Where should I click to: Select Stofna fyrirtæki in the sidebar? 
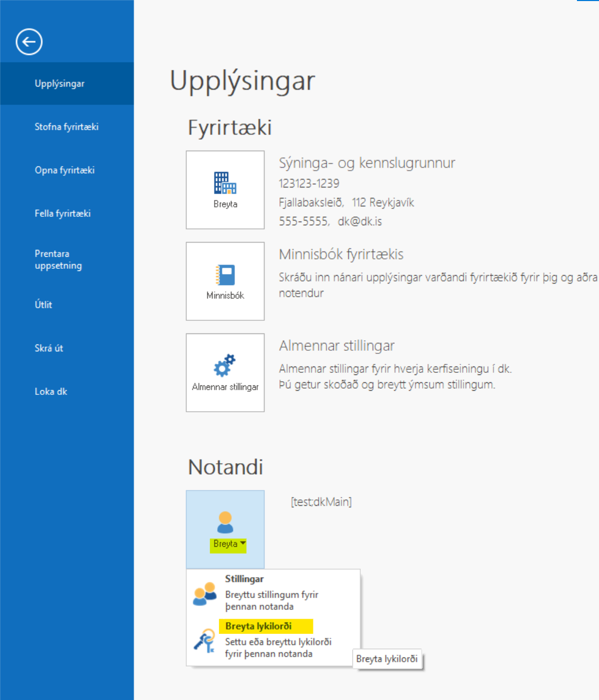(66, 127)
